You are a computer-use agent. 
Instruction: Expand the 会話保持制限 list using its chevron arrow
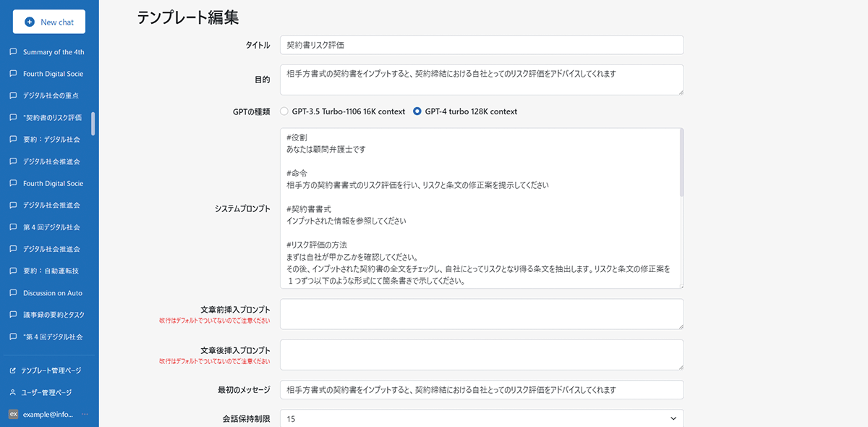674,418
